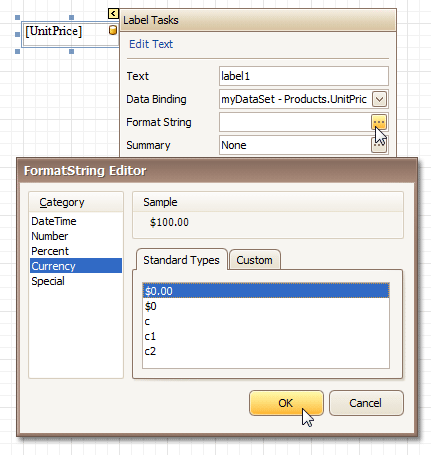The image size is (431, 455).
Task: Collapse the Label Tasks smart tag arrow
Action: (113, 14)
